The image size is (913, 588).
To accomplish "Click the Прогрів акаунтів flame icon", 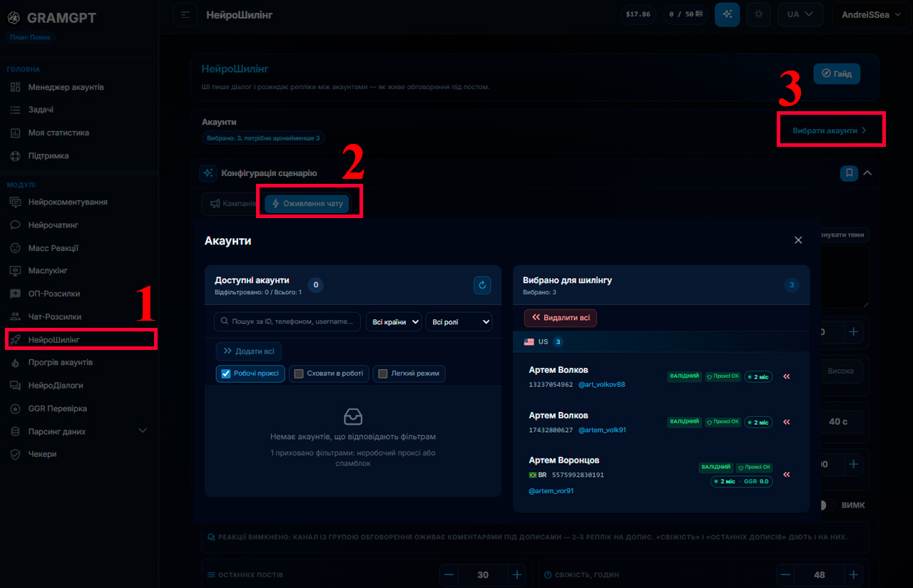I will 15,362.
